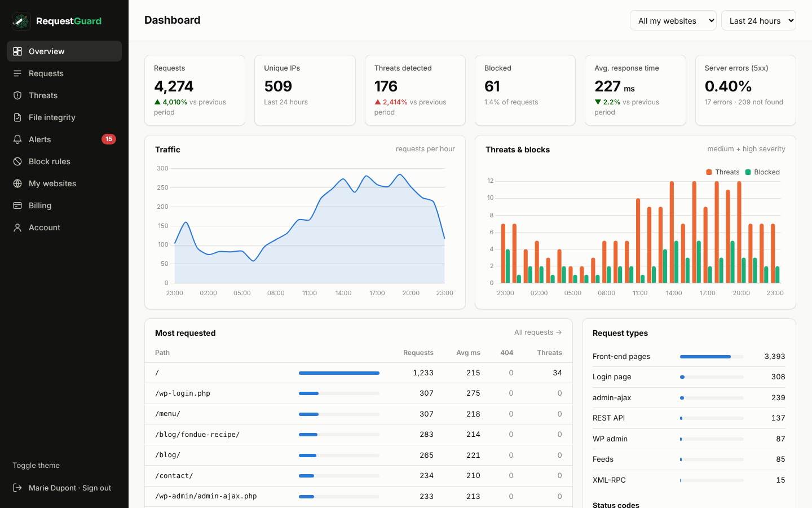Click the Login page request type

coord(612,377)
